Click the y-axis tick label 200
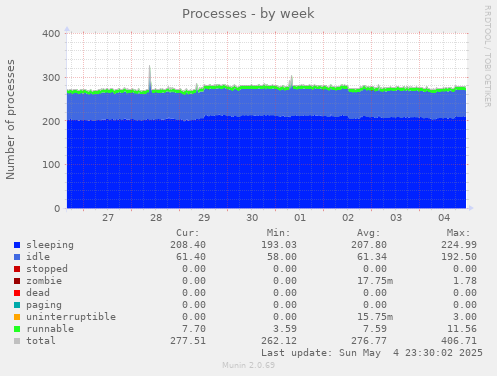 pyautogui.click(x=51, y=121)
